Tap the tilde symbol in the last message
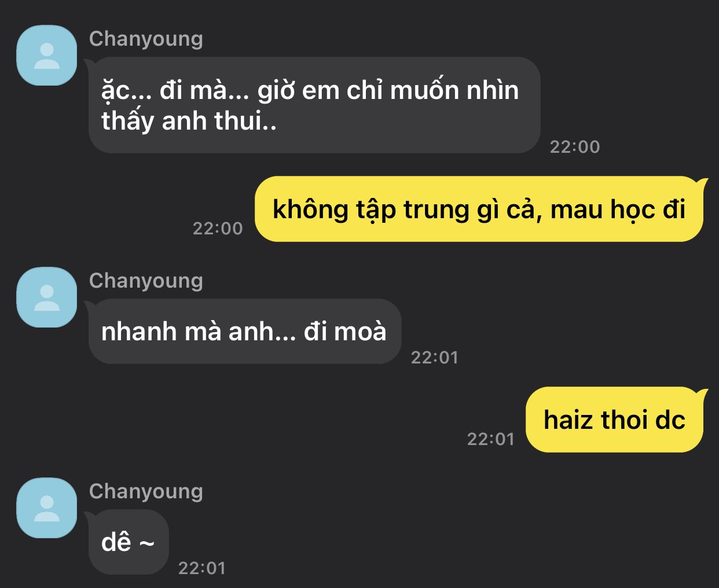The width and height of the screenshot is (719, 588). coord(147,543)
